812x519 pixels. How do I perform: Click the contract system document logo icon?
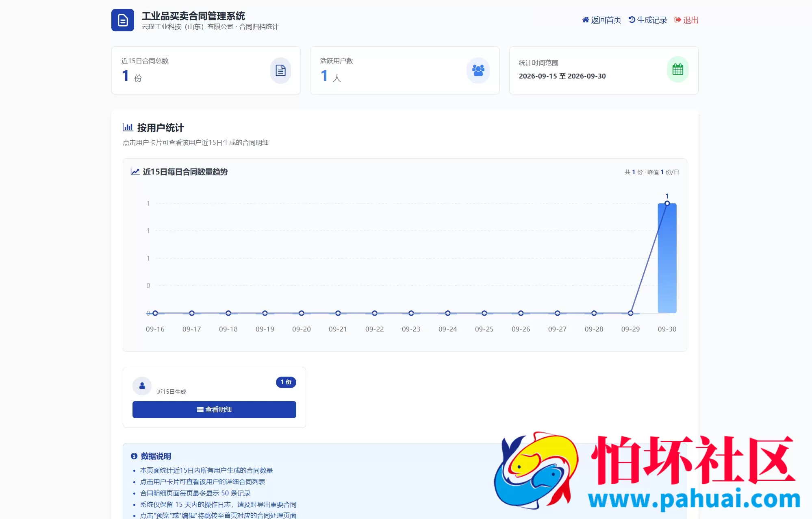123,20
